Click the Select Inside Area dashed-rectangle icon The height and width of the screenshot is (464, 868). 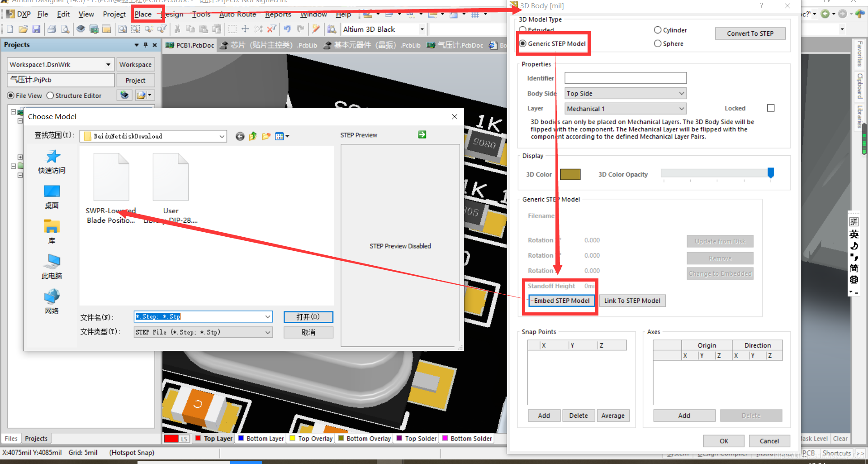coord(232,29)
